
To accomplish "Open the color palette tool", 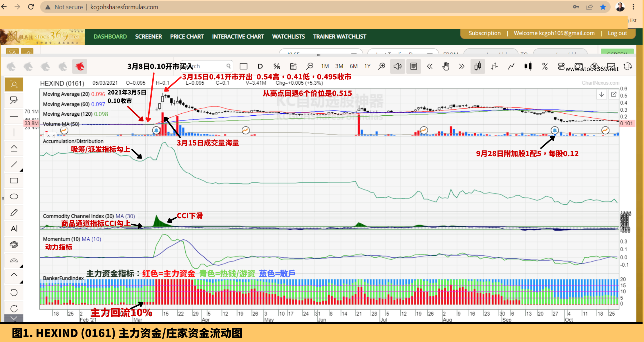I will pos(14,245).
